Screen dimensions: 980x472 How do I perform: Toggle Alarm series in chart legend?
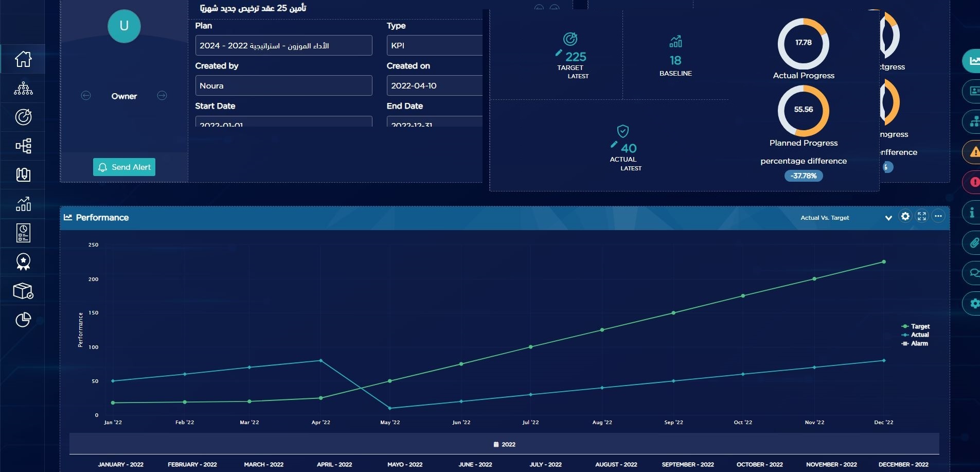(915, 343)
